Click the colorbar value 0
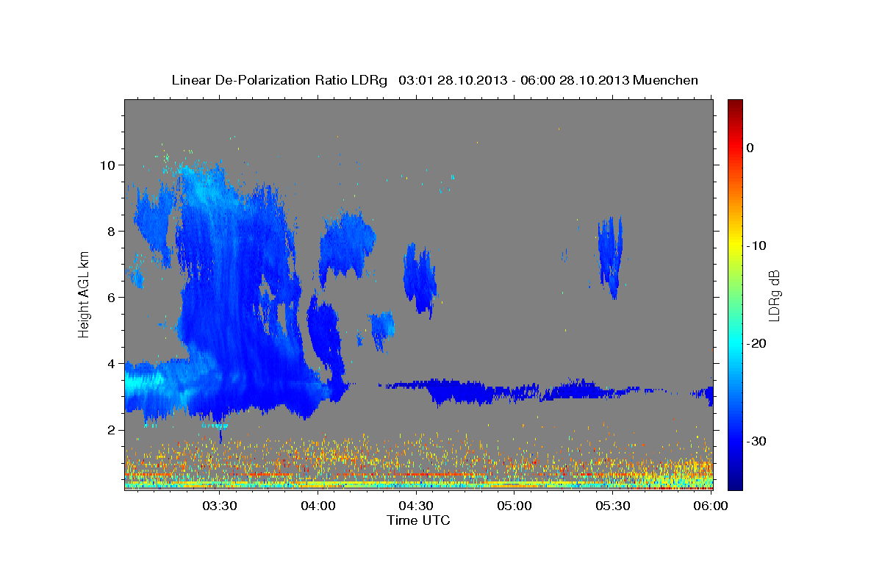The height and width of the screenshot is (588, 882). (750, 148)
